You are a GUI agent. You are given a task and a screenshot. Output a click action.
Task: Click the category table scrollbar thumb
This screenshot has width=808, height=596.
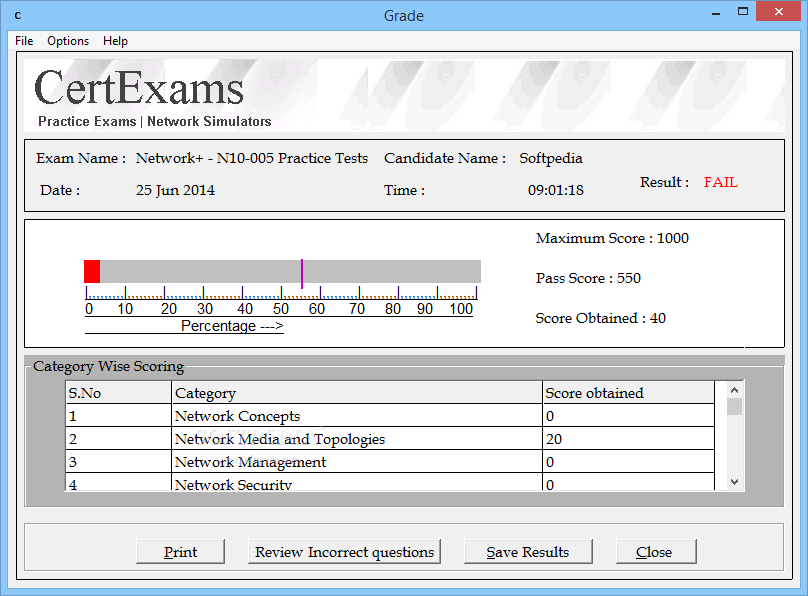point(735,406)
